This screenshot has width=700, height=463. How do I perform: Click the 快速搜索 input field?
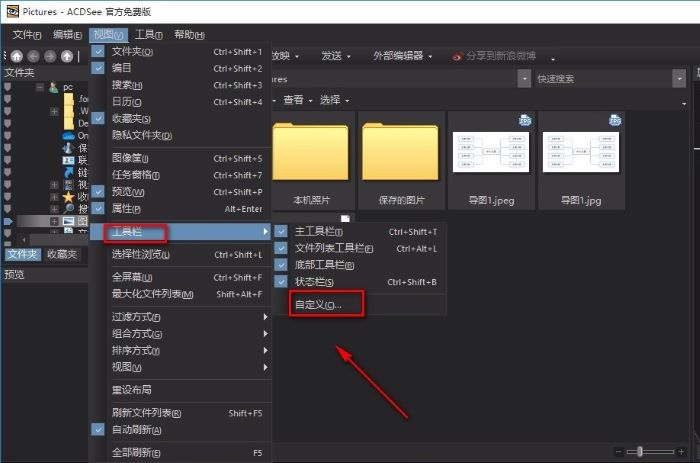(604, 79)
